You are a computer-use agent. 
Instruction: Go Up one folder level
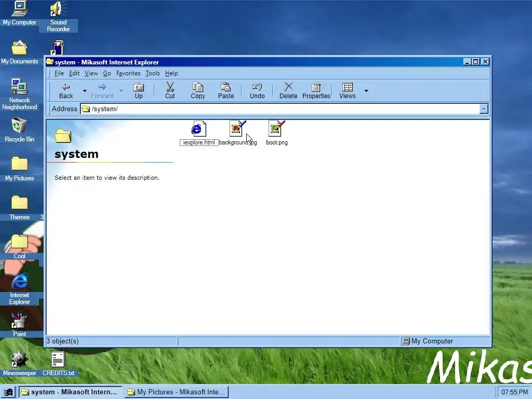(138, 90)
